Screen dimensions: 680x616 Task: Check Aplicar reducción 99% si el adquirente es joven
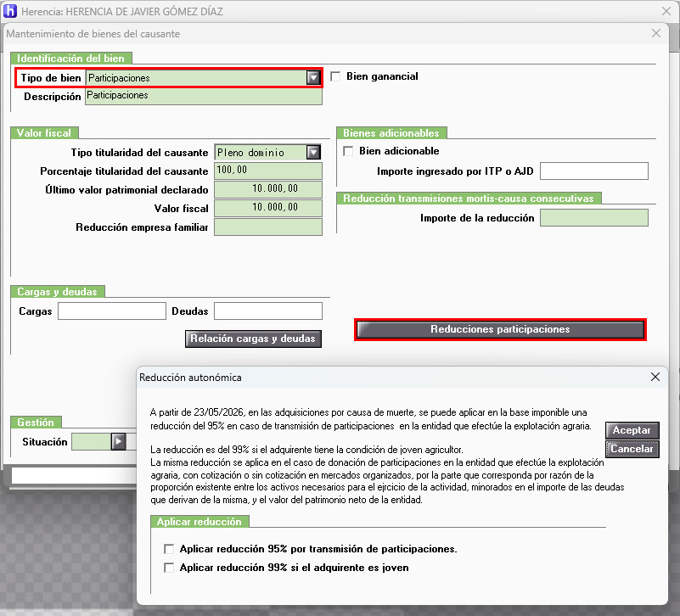(x=169, y=568)
